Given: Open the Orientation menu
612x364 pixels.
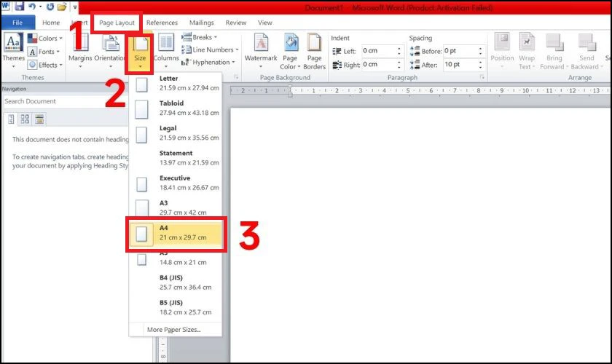Looking at the screenshot, I should coord(110,51).
